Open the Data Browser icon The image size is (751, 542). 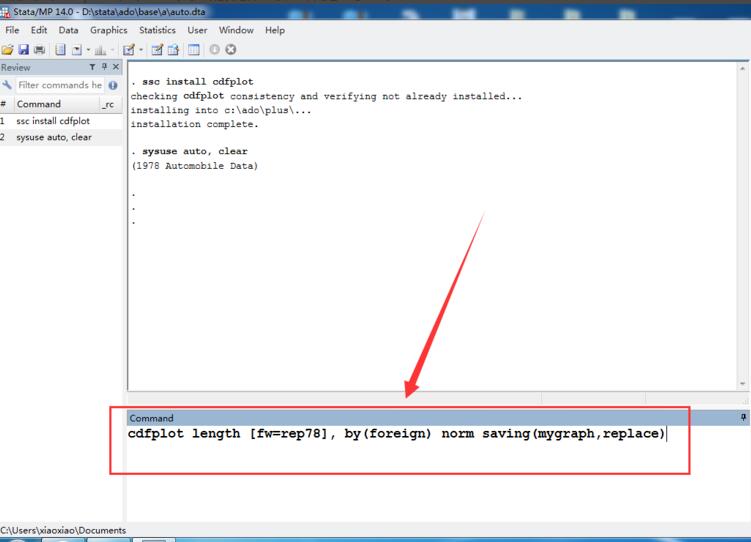point(173,49)
